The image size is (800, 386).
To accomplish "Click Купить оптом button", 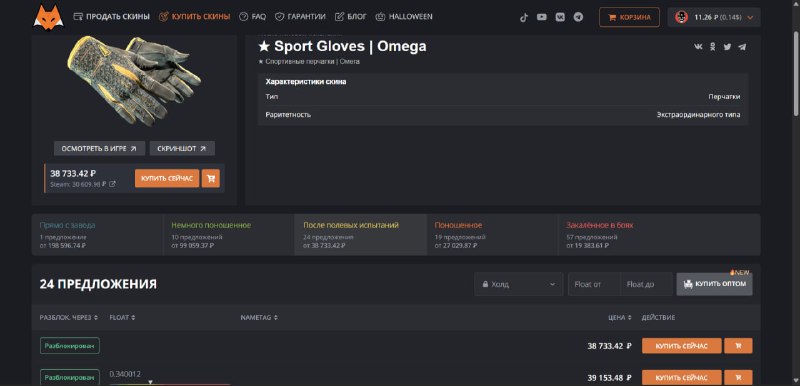I will [714, 284].
